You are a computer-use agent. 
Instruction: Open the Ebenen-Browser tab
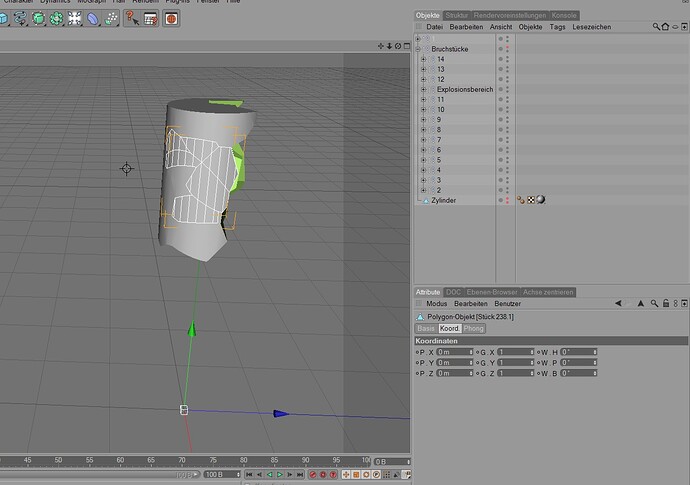(492, 292)
